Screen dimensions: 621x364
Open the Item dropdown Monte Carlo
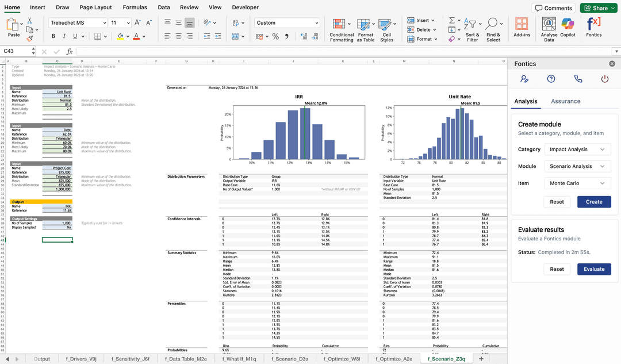pyautogui.click(x=577, y=183)
